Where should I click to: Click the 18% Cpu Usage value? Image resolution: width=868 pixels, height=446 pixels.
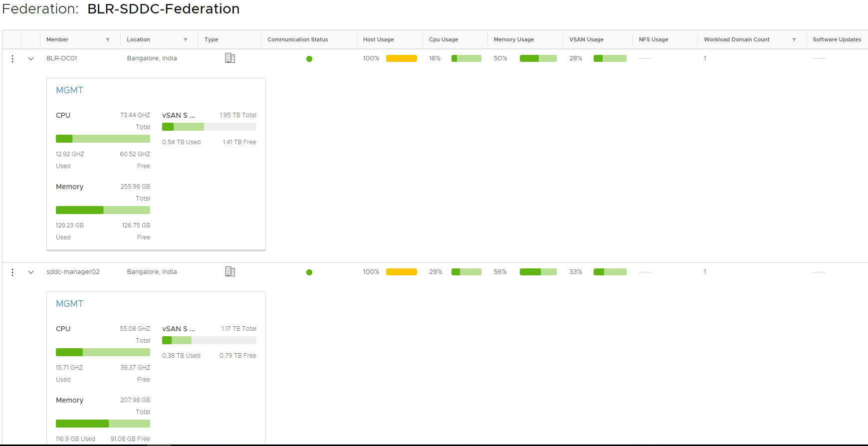point(434,58)
